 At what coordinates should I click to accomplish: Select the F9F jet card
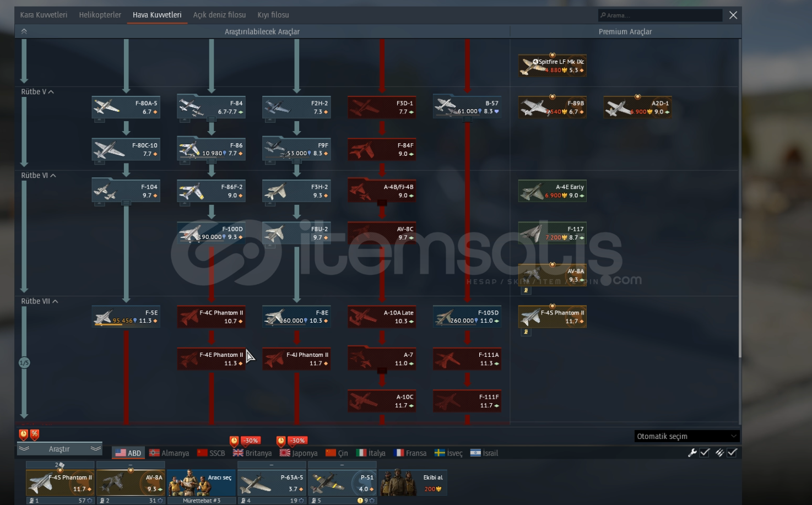pyautogui.click(x=297, y=149)
